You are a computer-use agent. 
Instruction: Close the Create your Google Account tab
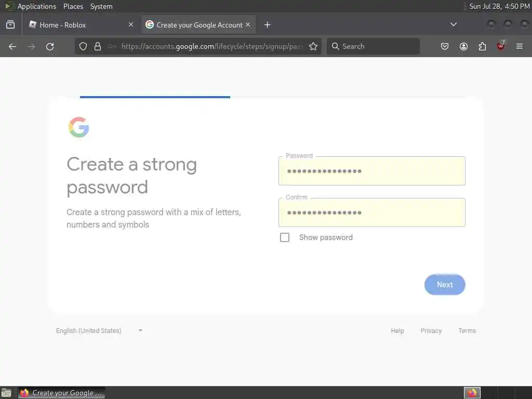[x=248, y=24]
